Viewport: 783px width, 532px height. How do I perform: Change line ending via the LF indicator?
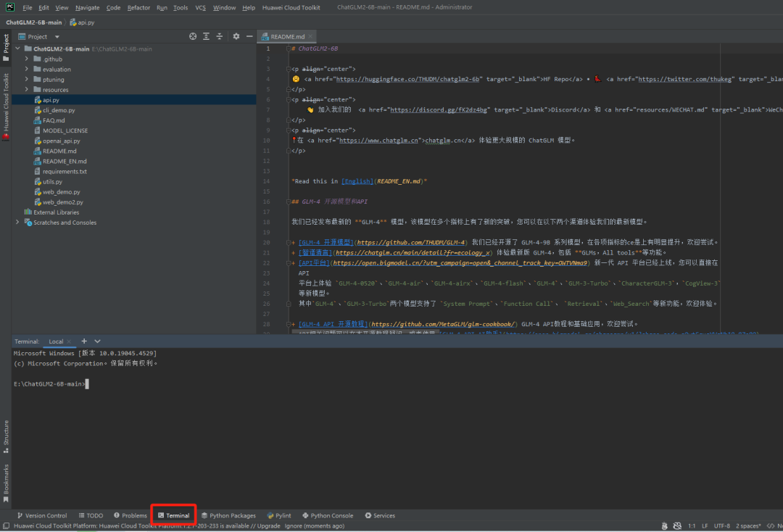pyautogui.click(x=704, y=525)
